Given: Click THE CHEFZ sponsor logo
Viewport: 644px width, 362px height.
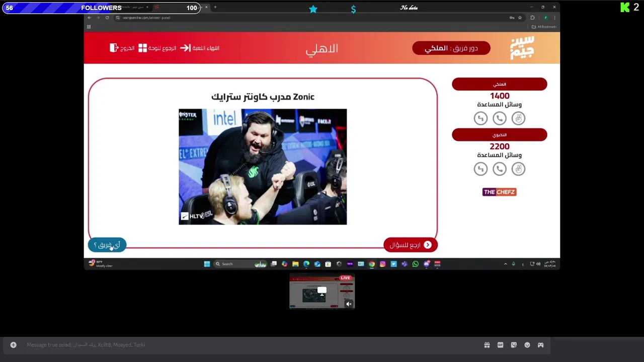Looking at the screenshot, I should pos(499,192).
